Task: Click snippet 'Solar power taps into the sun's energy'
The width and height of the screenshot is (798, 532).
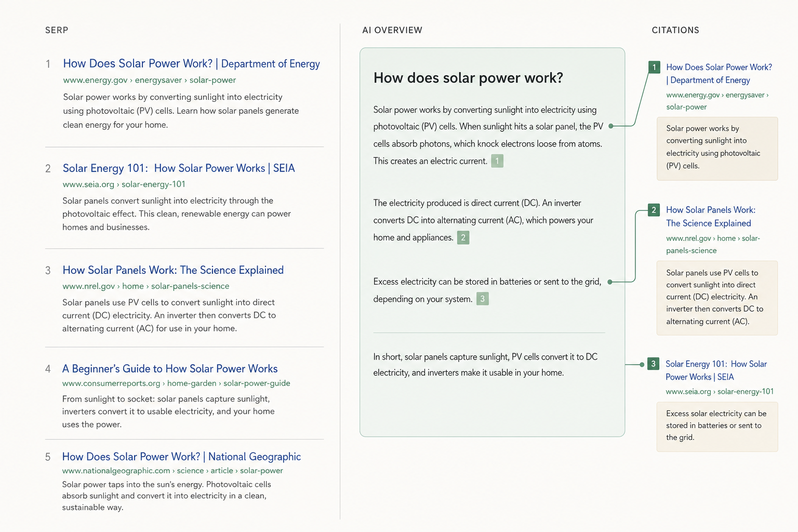Action: tap(166, 496)
